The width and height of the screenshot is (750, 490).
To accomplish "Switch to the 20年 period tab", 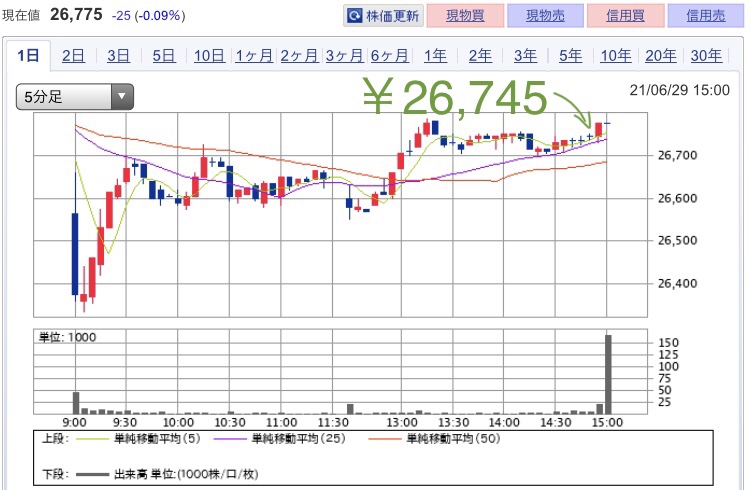I will pyautogui.click(x=661, y=56).
